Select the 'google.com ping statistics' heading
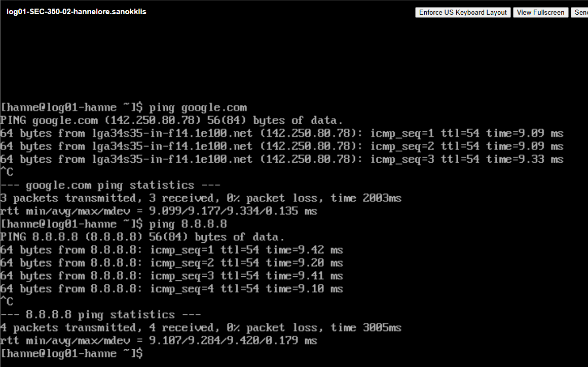The height and width of the screenshot is (367, 588). [x=110, y=185]
